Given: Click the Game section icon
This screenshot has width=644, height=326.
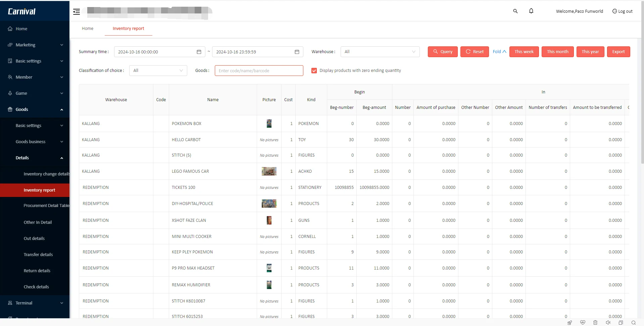Looking at the screenshot, I should pos(10,93).
